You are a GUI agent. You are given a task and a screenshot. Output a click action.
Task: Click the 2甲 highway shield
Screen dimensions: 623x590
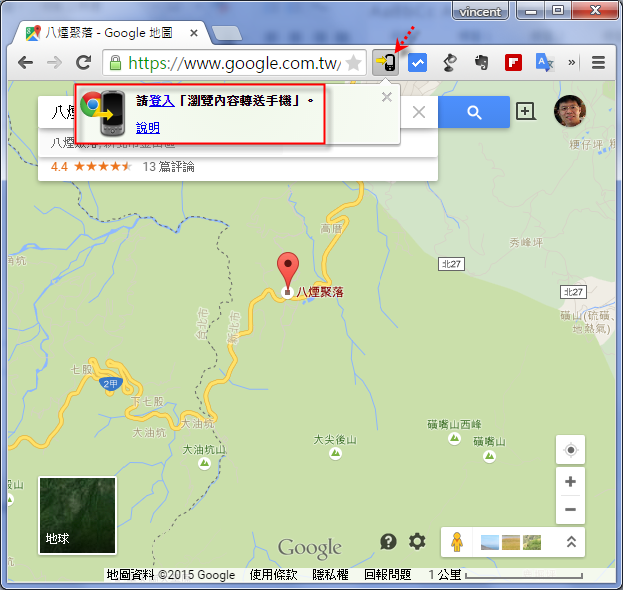(x=110, y=384)
